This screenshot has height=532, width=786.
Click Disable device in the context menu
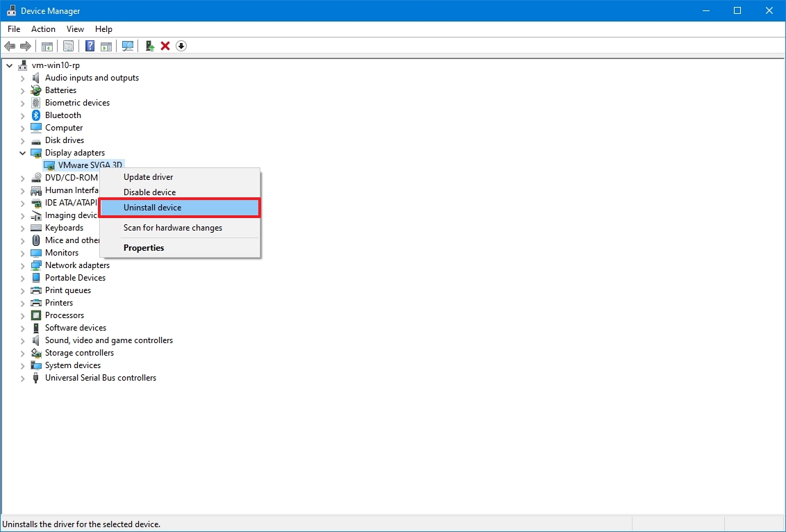(x=149, y=192)
